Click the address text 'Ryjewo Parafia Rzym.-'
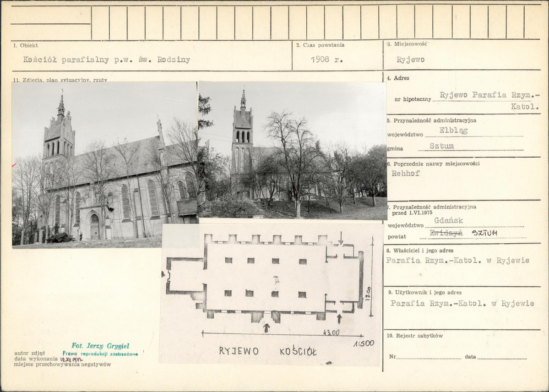Image resolution: width=549 pixels, height=392 pixels. [x=490, y=95]
